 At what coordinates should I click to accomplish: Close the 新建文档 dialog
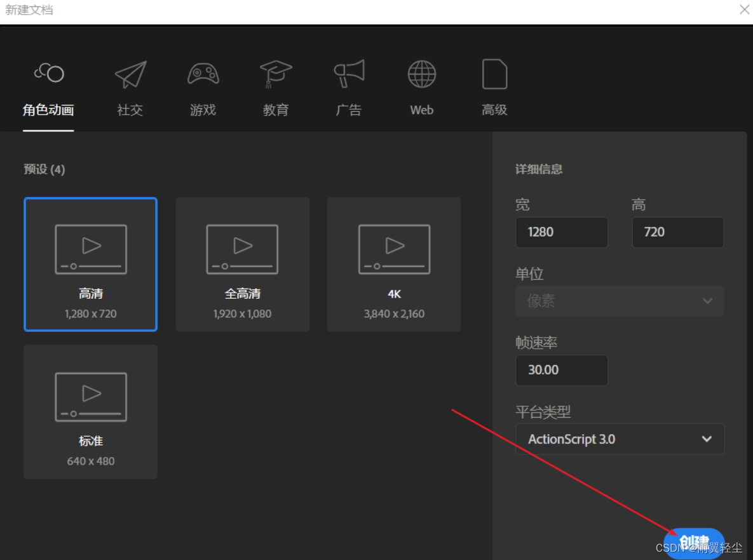(x=744, y=9)
